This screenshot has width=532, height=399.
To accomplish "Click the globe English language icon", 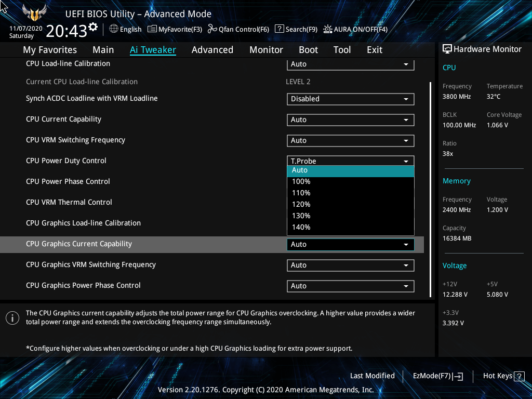I will 114,29.
